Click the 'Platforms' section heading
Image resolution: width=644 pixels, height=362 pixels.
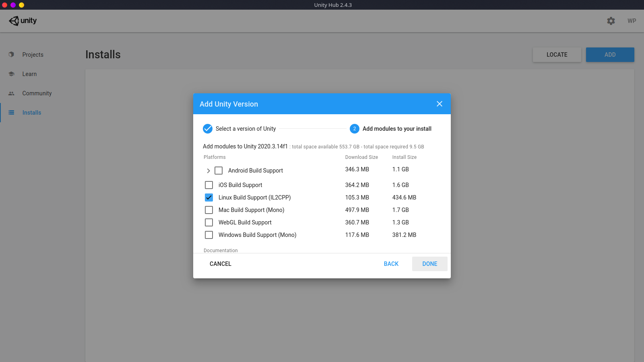(x=215, y=157)
